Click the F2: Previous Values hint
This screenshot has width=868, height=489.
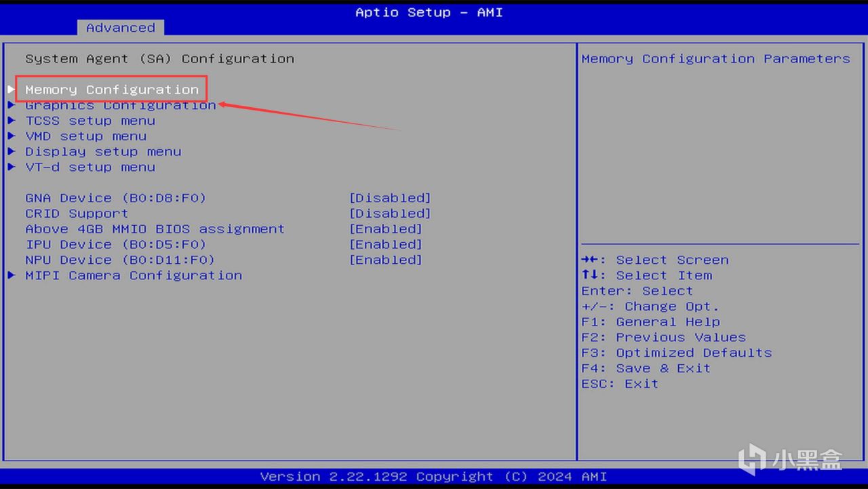click(x=664, y=338)
